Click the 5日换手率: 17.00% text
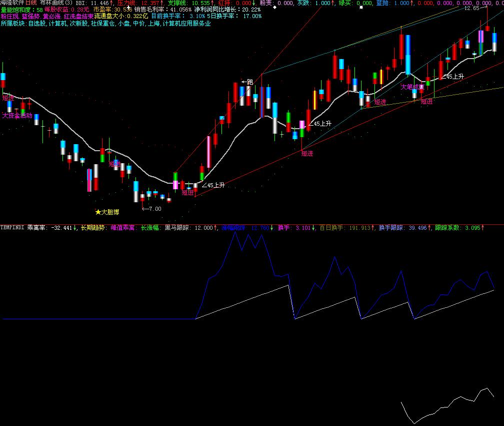 [234, 16]
